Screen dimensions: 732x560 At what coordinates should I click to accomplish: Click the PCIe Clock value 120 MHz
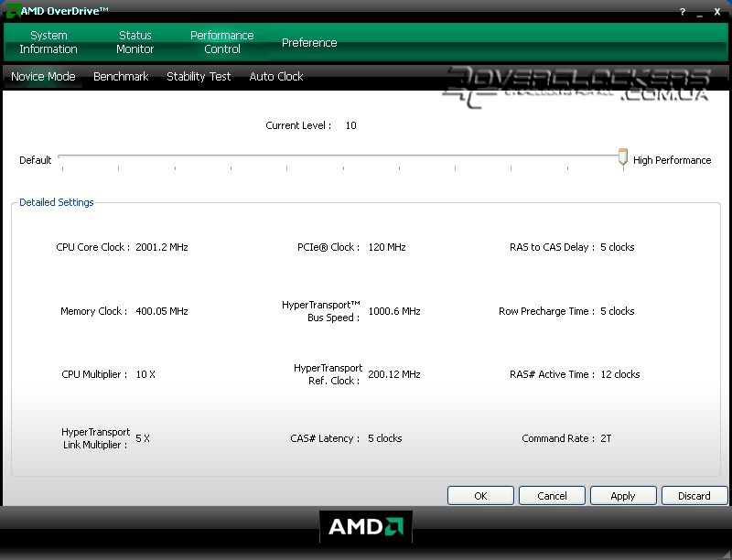click(x=386, y=247)
